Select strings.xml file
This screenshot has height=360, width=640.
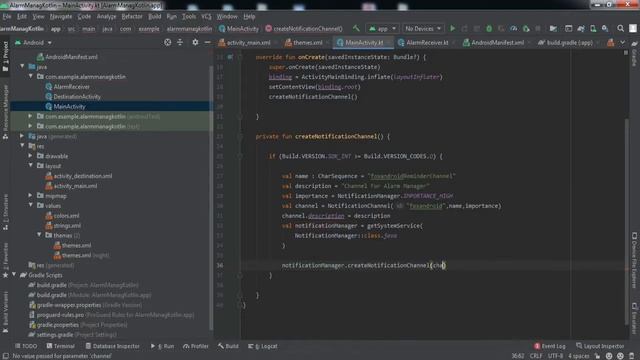coord(67,225)
